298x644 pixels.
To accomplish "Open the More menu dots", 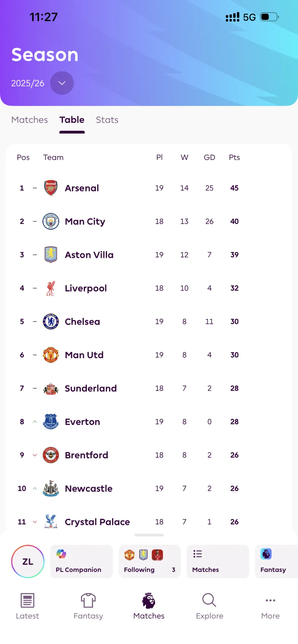I will coord(270,606).
